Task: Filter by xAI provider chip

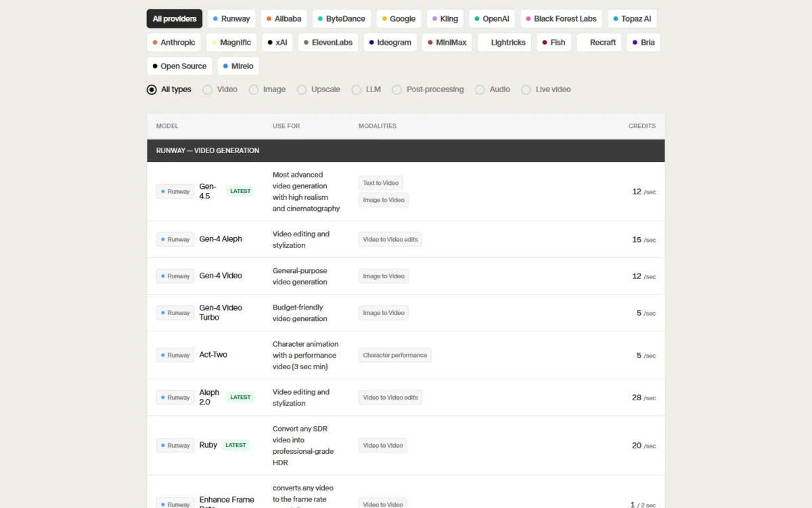Action: 277,43
